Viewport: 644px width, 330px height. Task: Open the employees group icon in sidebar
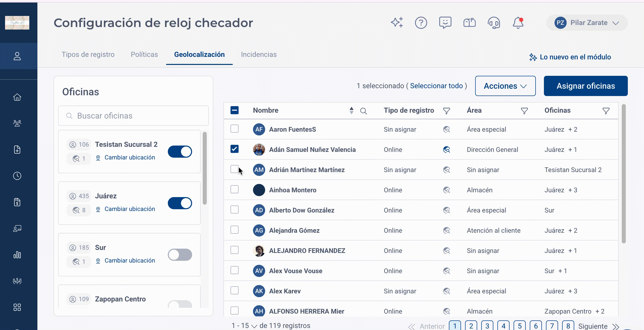coord(17,123)
